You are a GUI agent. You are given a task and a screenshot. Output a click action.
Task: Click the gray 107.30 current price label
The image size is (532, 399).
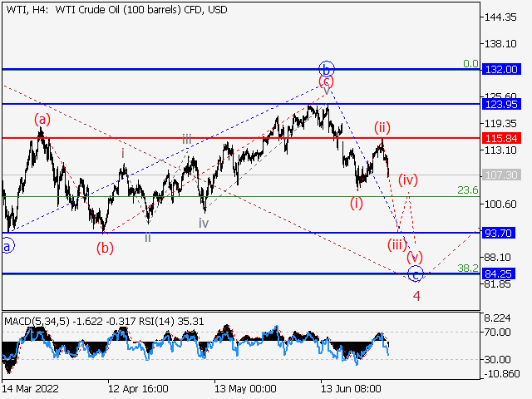(x=501, y=175)
